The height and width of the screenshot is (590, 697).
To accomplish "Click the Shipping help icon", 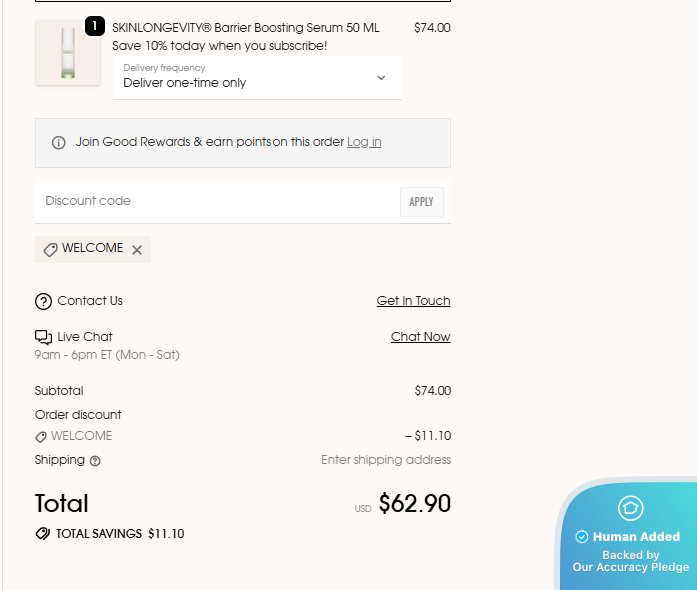I will [x=95, y=461].
